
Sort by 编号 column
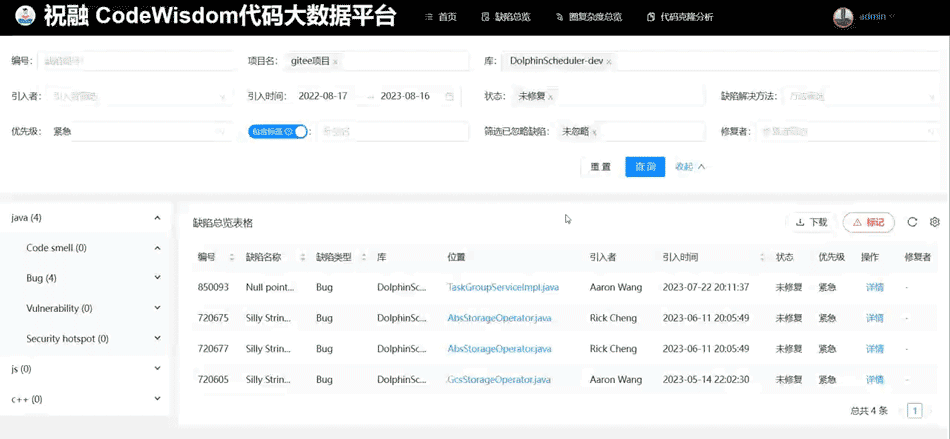pos(231,257)
